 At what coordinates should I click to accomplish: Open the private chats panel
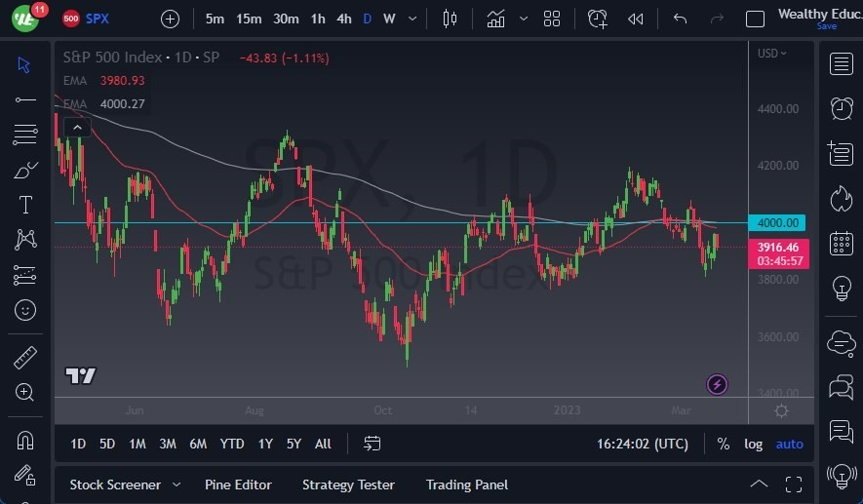pyautogui.click(x=841, y=387)
